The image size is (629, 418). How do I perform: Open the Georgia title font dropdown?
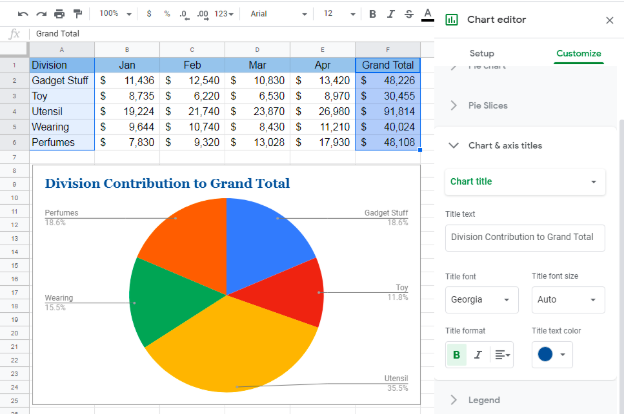pyautogui.click(x=481, y=300)
